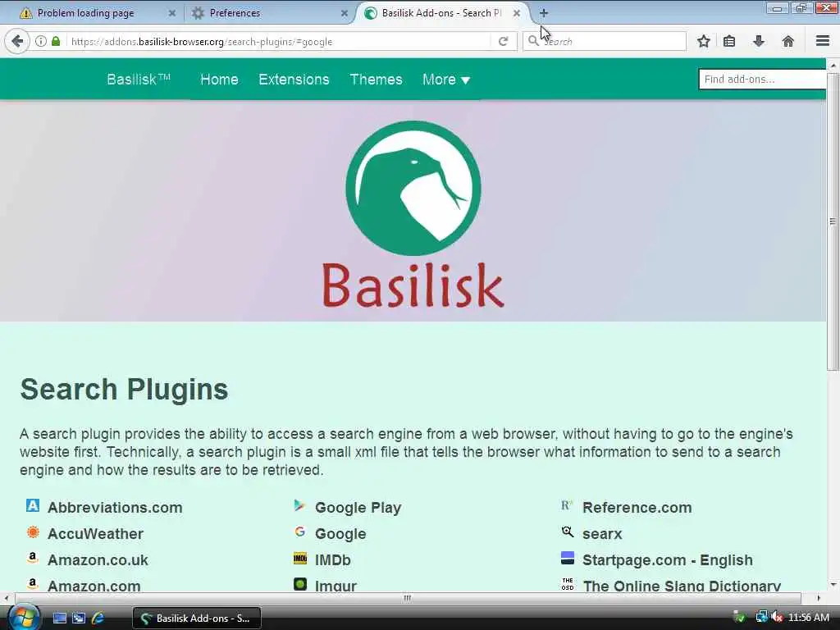Open Startpage.com - English plugin link
Screen dimensions: 840x630
tap(668, 559)
